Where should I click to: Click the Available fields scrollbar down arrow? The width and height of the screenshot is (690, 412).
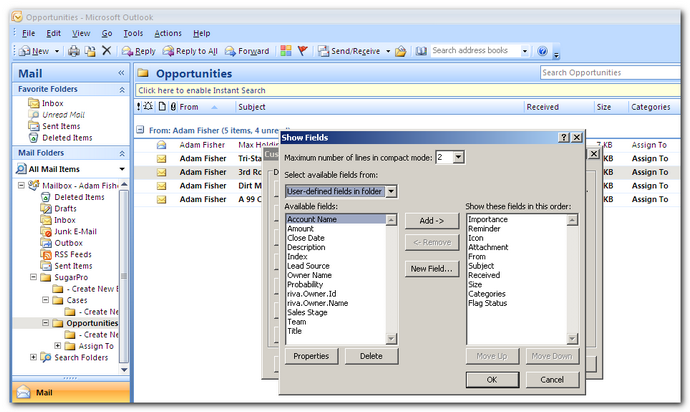(391, 338)
